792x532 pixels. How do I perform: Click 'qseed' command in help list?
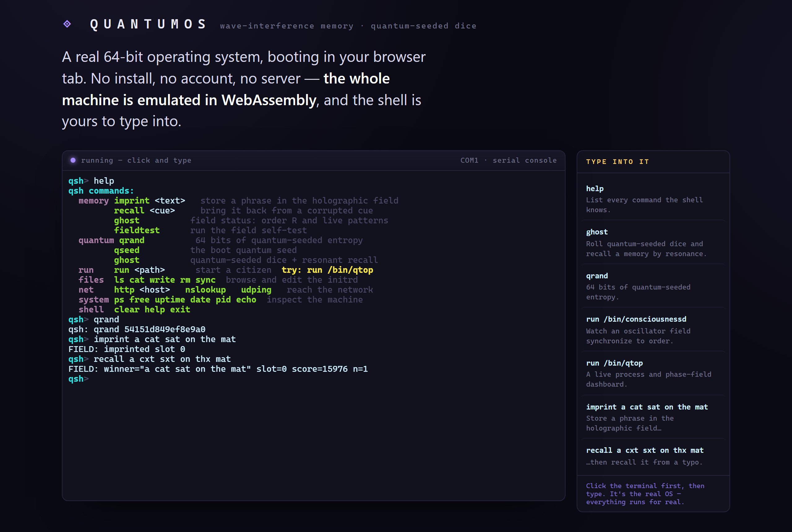(x=127, y=250)
